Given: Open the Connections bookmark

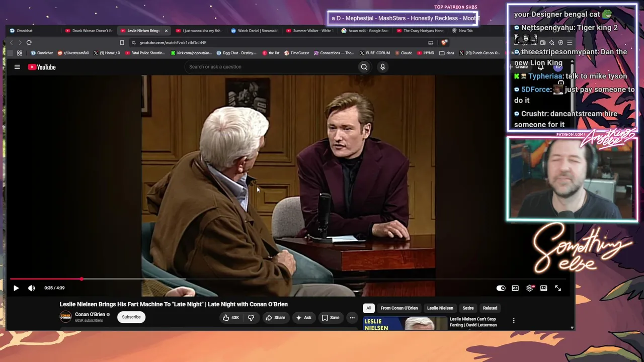Looking at the screenshot, I should coord(334,53).
